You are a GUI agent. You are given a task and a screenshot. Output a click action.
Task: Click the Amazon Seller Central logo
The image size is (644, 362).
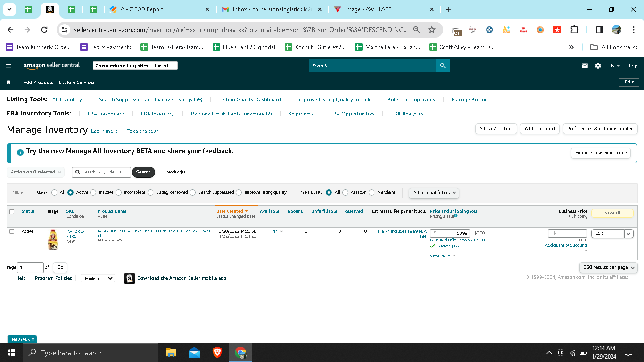pyautogui.click(x=51, y=66)
